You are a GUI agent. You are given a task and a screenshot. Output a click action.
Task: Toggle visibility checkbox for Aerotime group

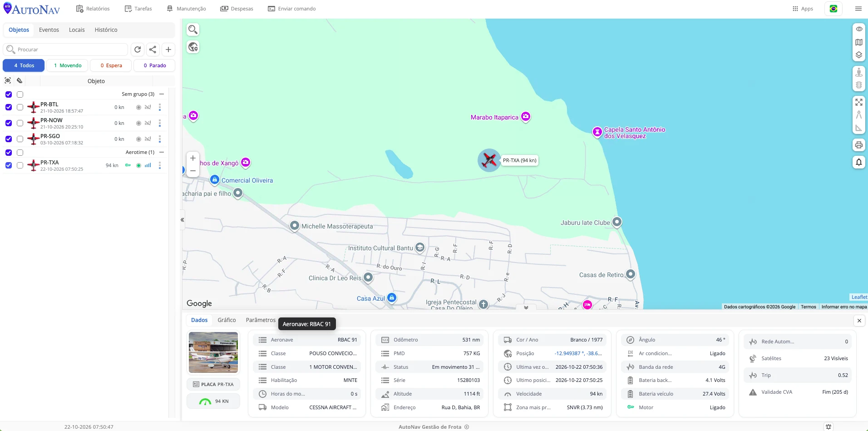9,153
